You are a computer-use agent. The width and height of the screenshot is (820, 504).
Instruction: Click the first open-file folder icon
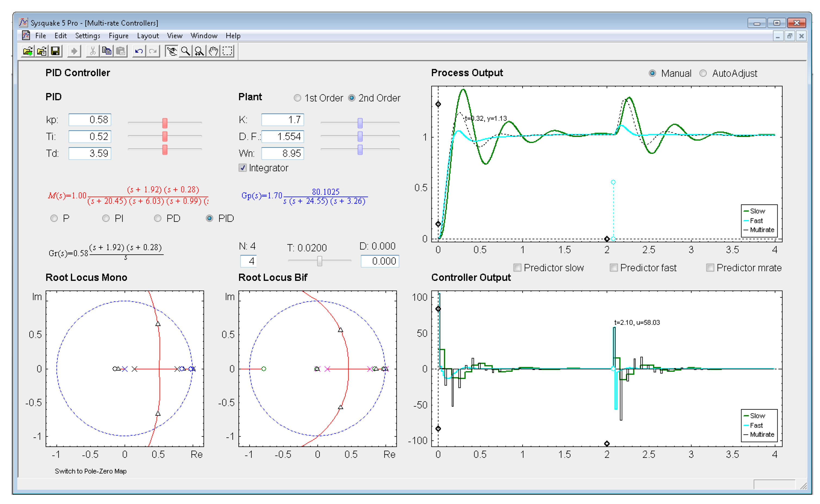[x=28, y=51]
